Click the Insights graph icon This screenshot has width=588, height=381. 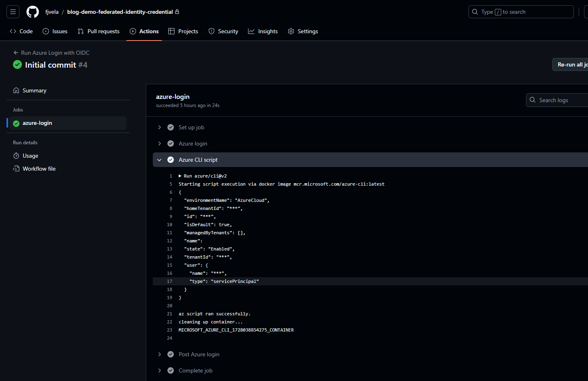[x=251, y=31]
